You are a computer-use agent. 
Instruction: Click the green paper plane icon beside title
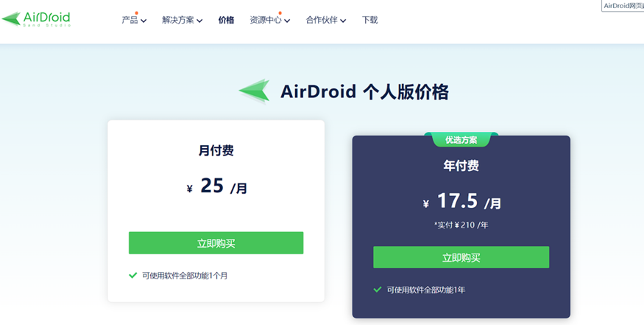[254, 91]
